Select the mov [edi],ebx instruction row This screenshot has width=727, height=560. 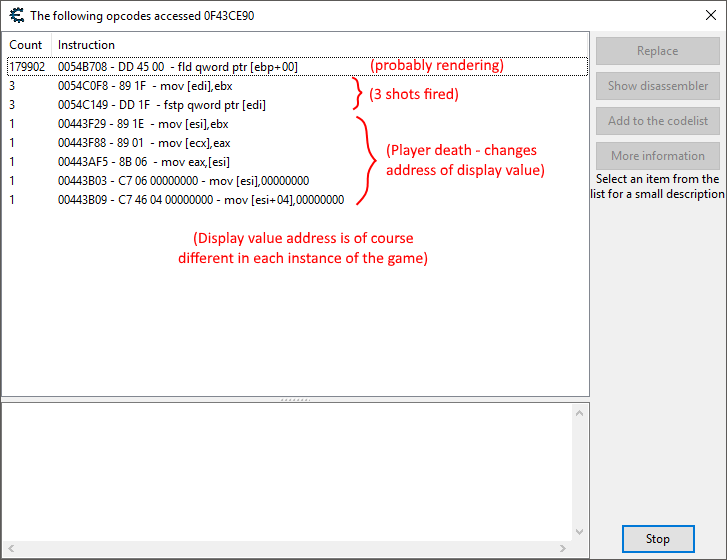pyautogui.click(x=145, y=86)
